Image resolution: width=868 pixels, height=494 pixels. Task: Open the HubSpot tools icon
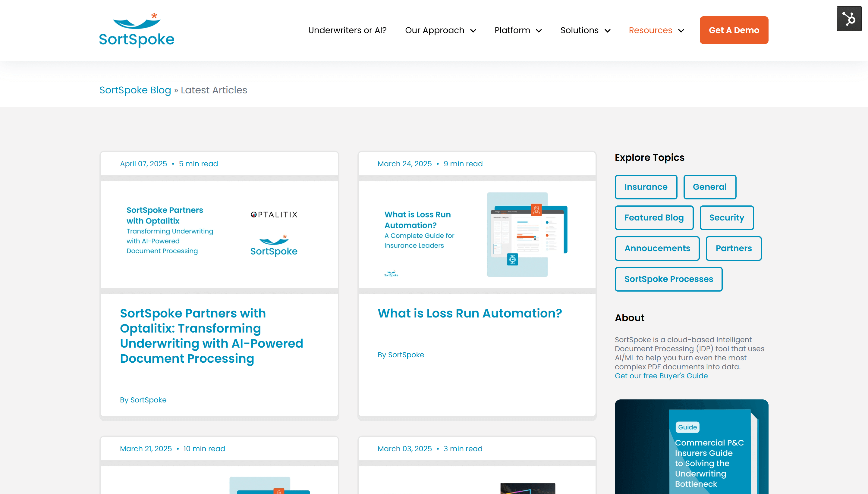point(849,19)
